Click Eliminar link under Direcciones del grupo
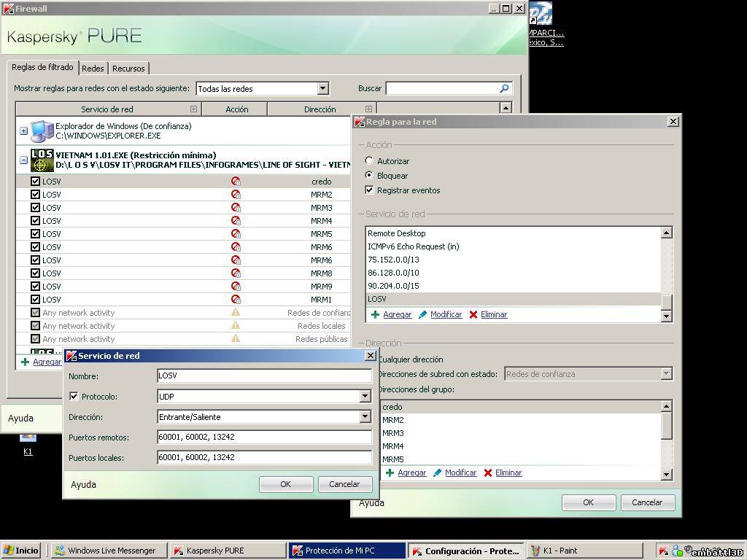The image size is (747, 560). [x=508, y=472]
